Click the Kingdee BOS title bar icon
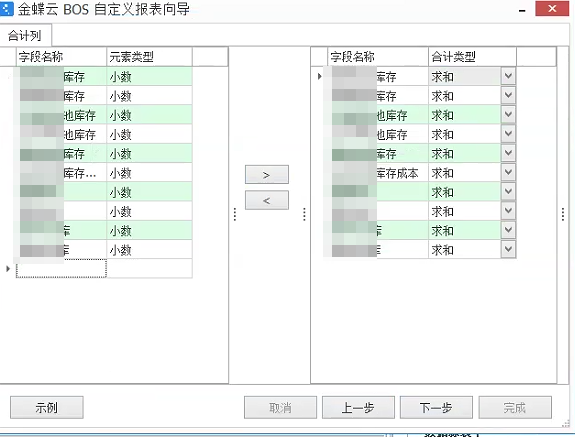Screen dimensions: 575x437 [7, 9]
